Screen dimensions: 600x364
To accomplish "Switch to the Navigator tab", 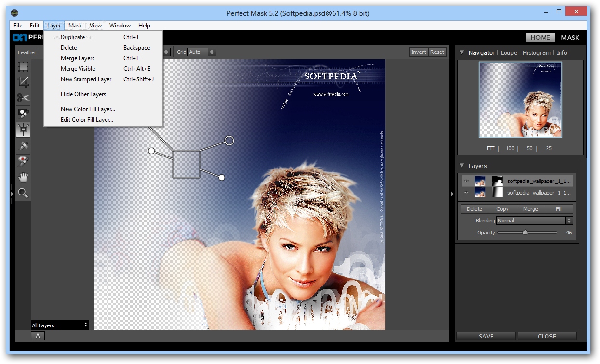I will click(x=482, y=53).
